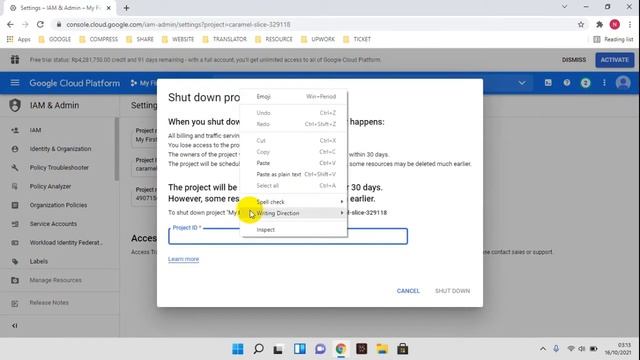
Task: Click the Project ID input field
Action: click(x=288, y=236)
